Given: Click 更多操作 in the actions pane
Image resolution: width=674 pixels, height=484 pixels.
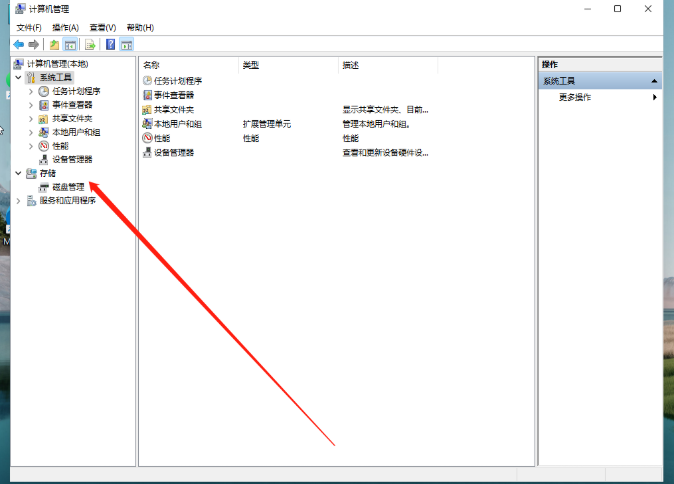Looking at the screenshot, I should pyautogui.click(x=575, y=97).
